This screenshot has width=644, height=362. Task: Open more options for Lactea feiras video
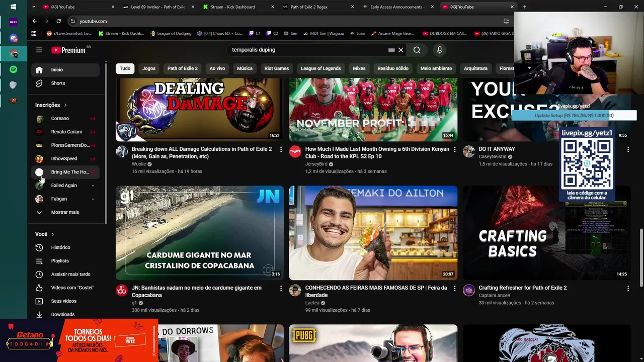[x=454, y=288]
